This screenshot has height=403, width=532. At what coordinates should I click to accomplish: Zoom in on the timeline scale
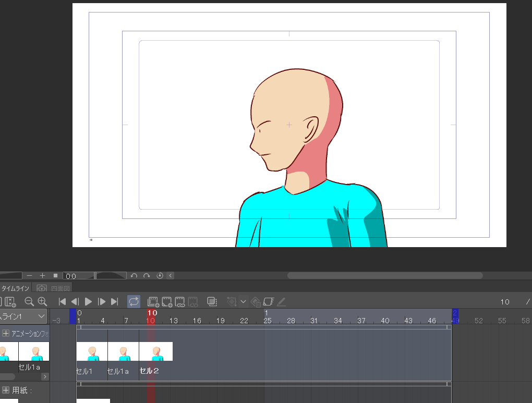pyautogui.click(x=42, y=301)
